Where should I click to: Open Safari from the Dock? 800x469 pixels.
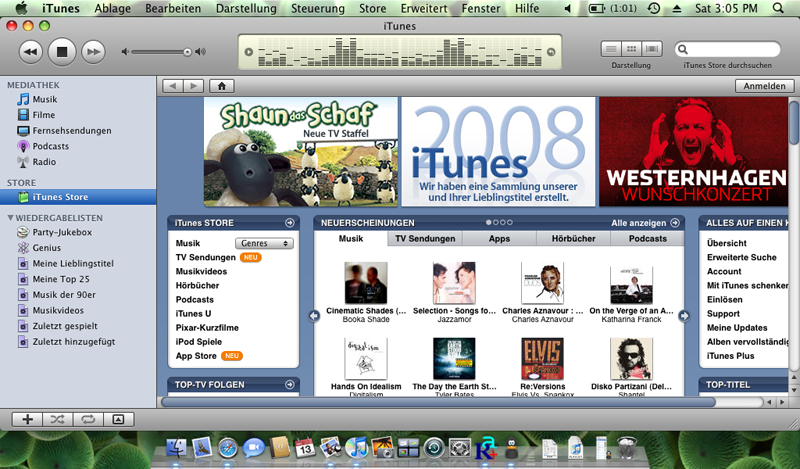[229, 449]
